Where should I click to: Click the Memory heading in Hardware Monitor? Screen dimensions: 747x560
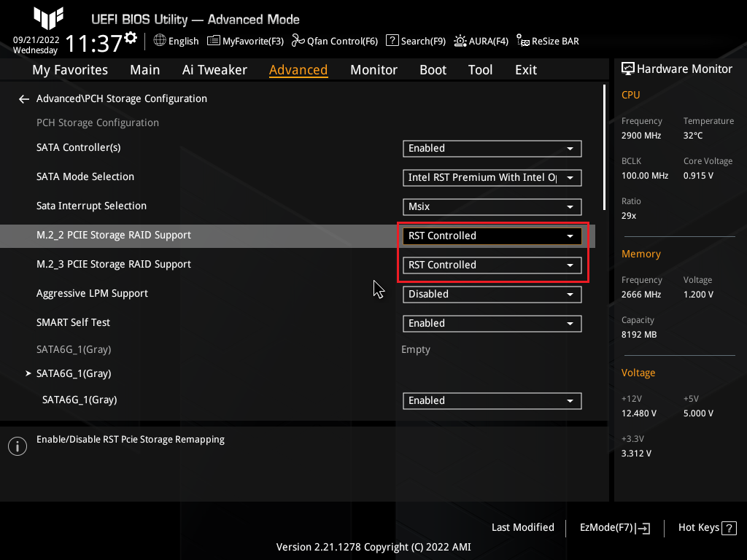pos(640,254)
